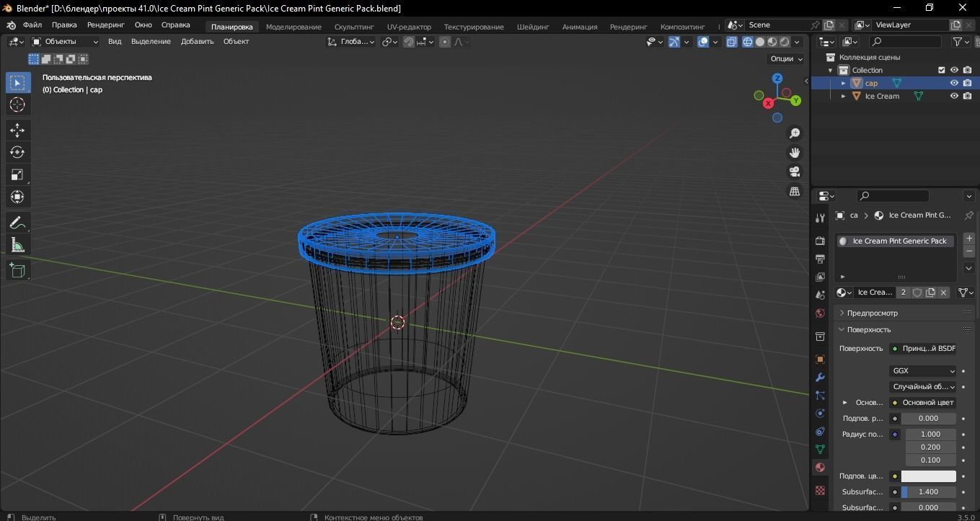Toggle the camera view icon
Image resolution: width=980 pixels, height=521 pixels.
pyautogui.click(x=795, y=172)
